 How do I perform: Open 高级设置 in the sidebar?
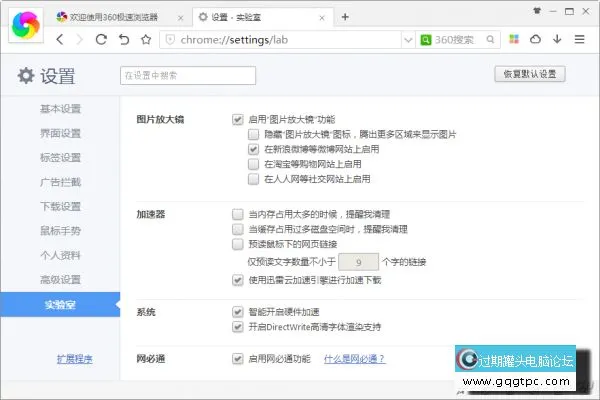pyautogui.click(x=60, y=280)
